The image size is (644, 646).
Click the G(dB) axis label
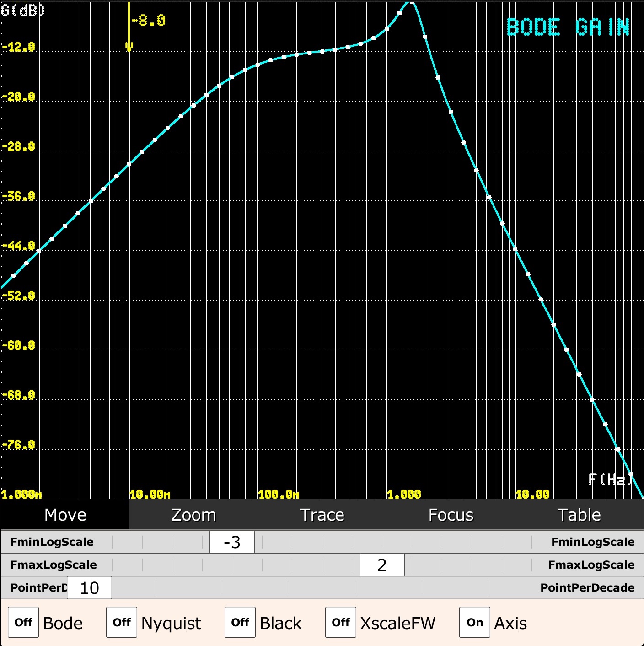click(23, 10)
